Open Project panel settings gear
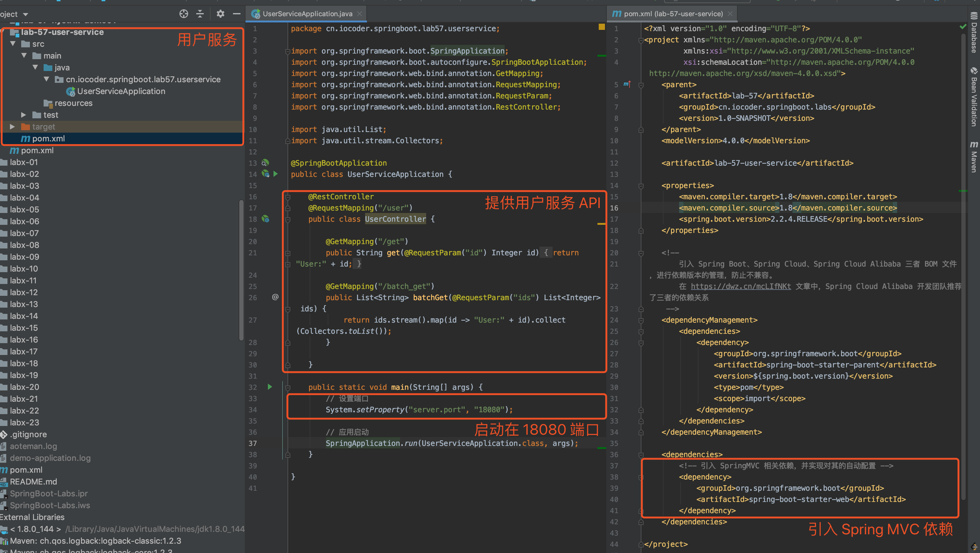The width and height of the screenshot is (980, 553). coord(220,14)
